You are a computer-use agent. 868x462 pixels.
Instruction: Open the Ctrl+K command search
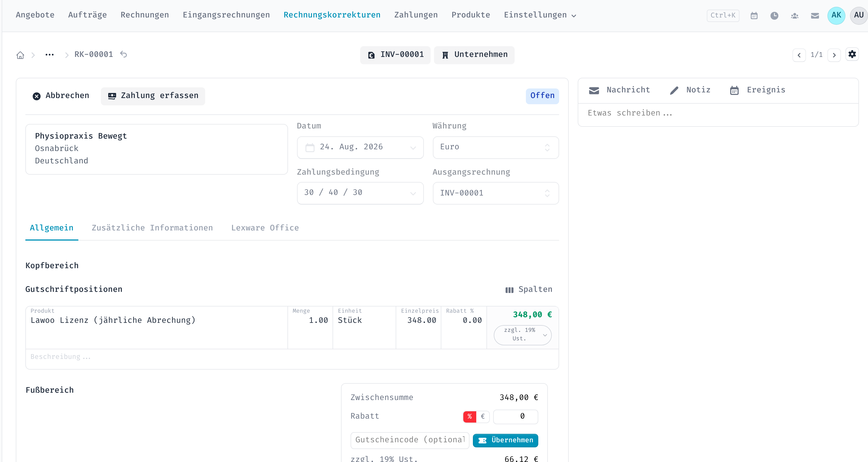723,15
